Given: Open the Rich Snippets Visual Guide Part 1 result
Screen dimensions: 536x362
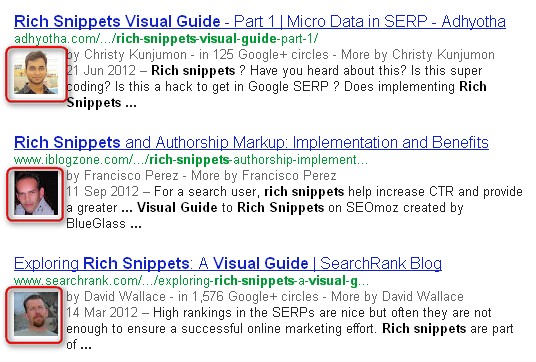Looking at the screenshot, I should coord(260,22).
